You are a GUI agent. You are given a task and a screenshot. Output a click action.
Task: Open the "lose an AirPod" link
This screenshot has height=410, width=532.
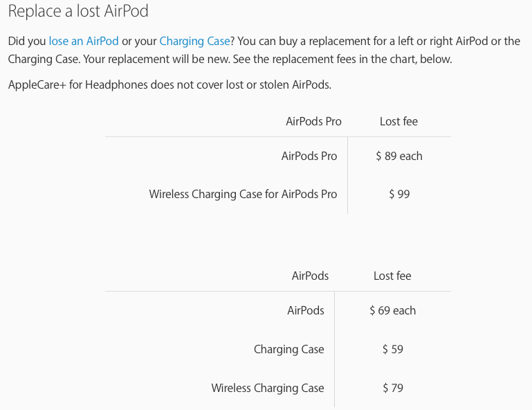(x=84, y=42)
